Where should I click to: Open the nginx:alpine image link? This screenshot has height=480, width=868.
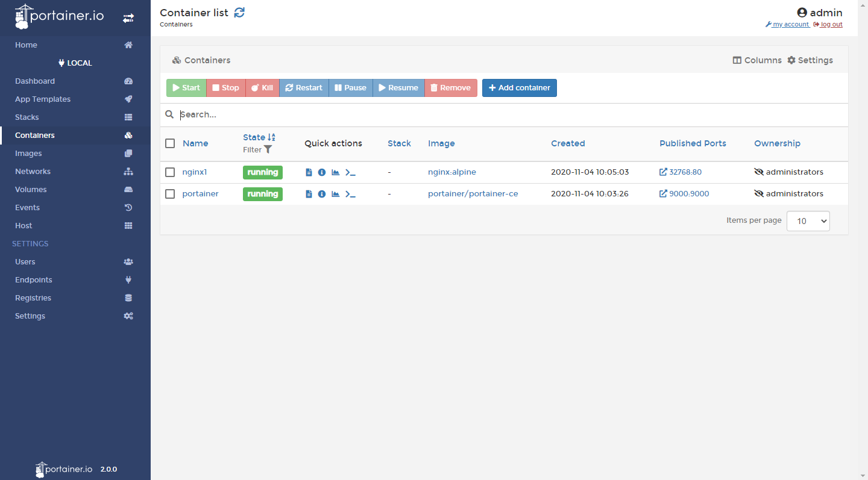(452, 172)
